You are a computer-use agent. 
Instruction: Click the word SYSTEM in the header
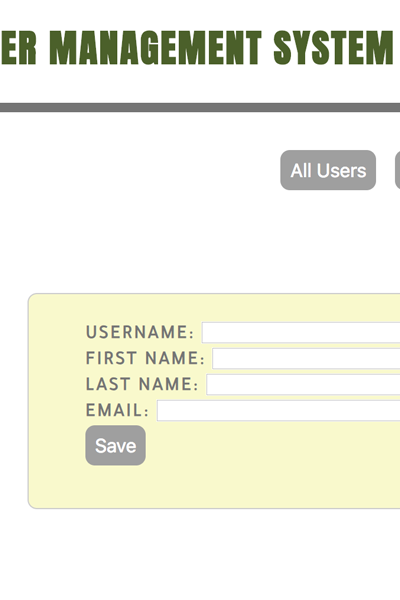point(333,47)
